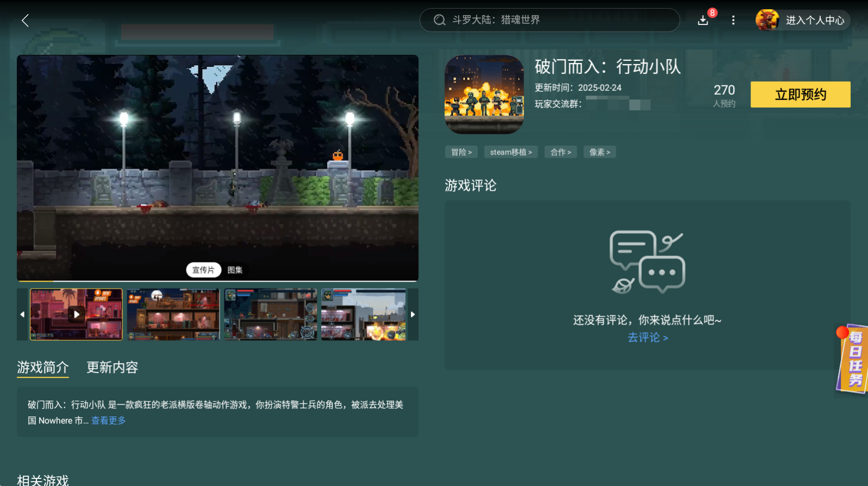Open the downloads manager icon
Viewport: 868px width, 486px height.
[x=703, y=20]
